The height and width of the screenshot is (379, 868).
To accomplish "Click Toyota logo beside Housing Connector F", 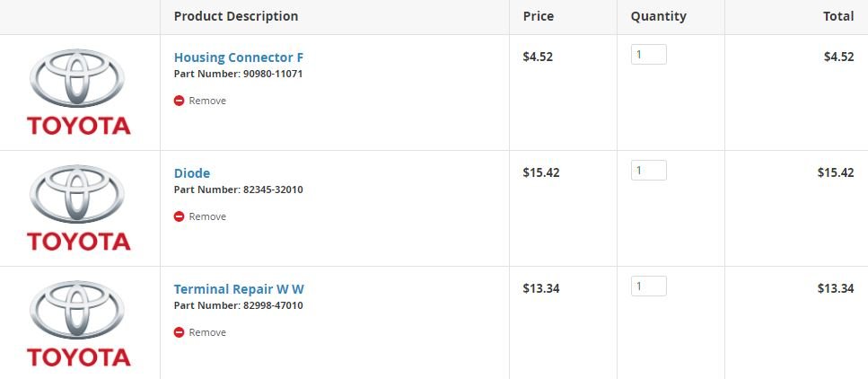I will (79, 92).
